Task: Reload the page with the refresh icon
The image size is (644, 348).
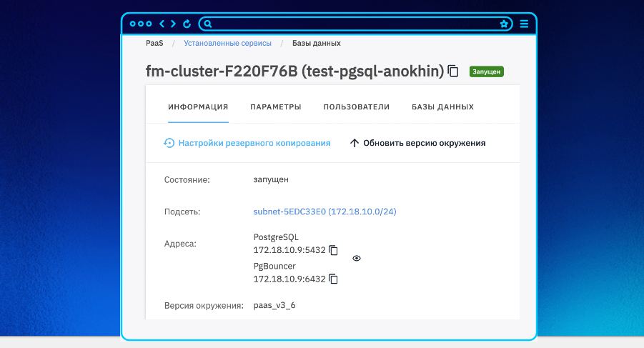Action: pyautogui.click(x=187, y=24)
